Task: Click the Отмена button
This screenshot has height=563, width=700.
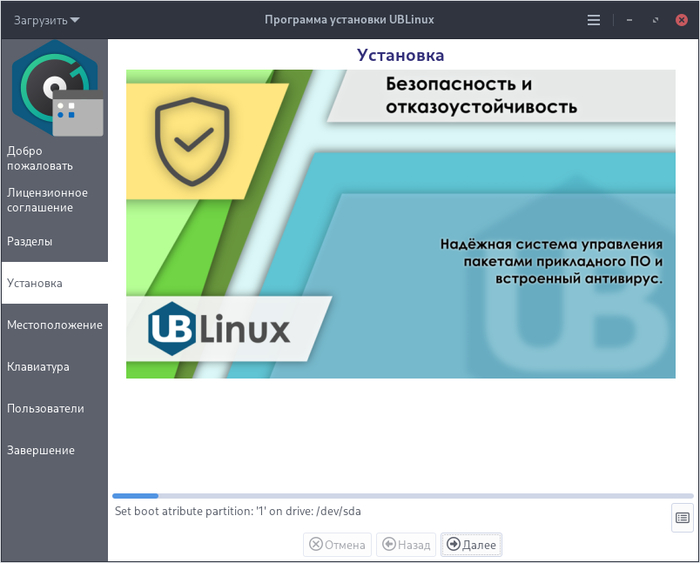Action: click(337, 545)
